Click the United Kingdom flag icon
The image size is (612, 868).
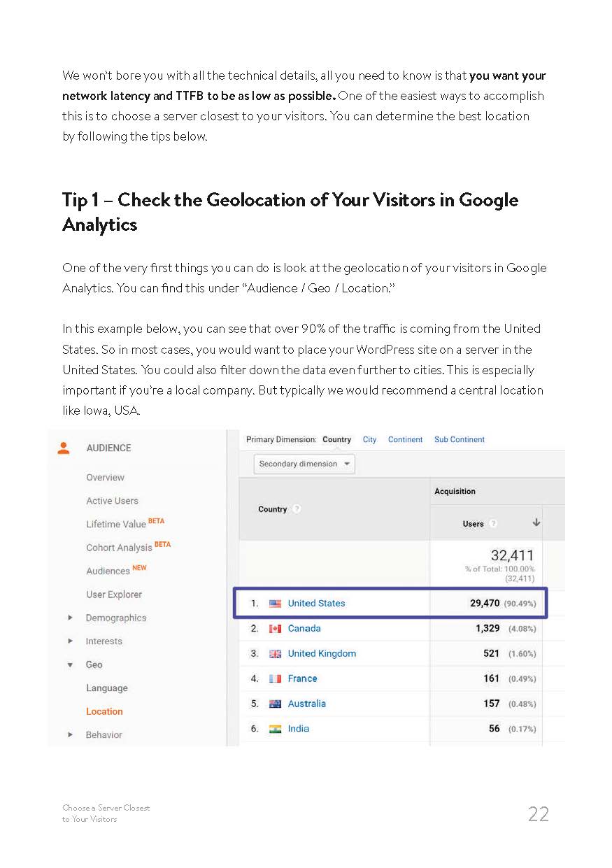pos(275,654)
